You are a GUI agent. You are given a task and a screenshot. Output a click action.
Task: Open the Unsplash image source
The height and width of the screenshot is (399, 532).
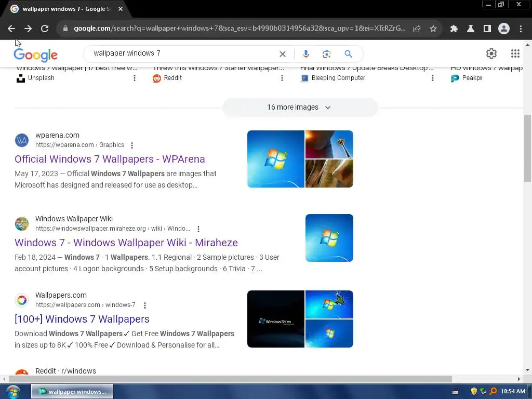[35, 78]
